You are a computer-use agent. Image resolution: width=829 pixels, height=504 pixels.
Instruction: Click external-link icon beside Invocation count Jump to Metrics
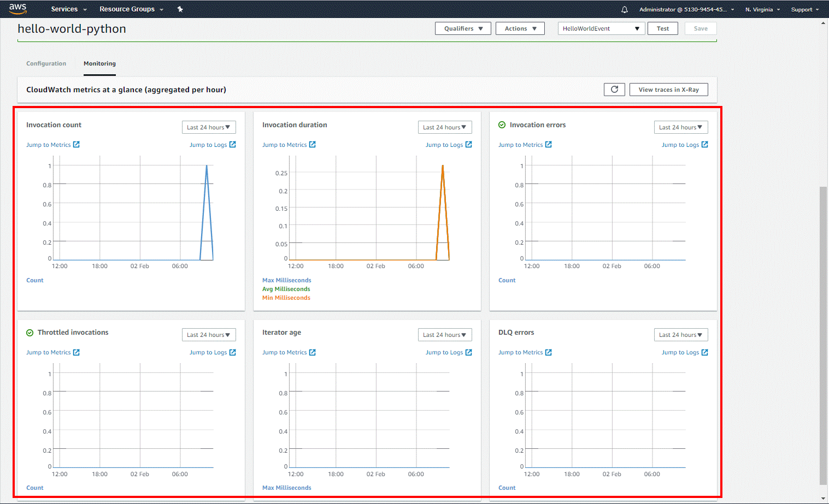click(x=77, y=145)
